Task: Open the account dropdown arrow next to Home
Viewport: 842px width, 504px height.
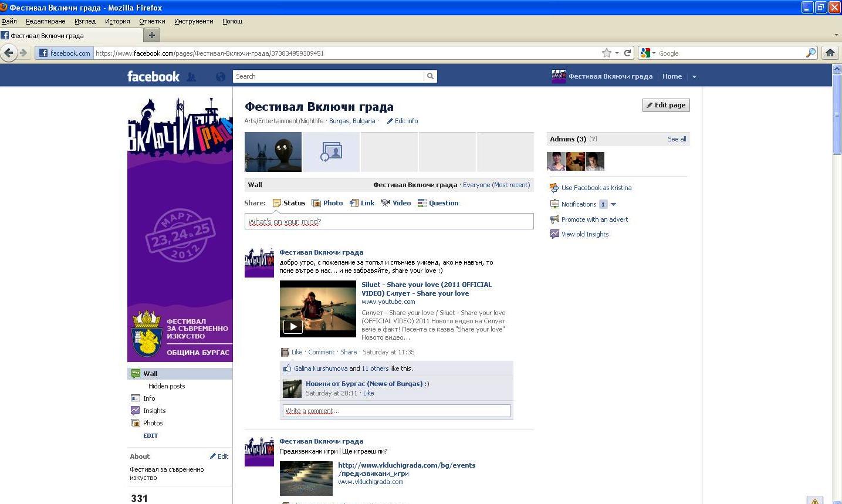Action: [x=694, y=76]
